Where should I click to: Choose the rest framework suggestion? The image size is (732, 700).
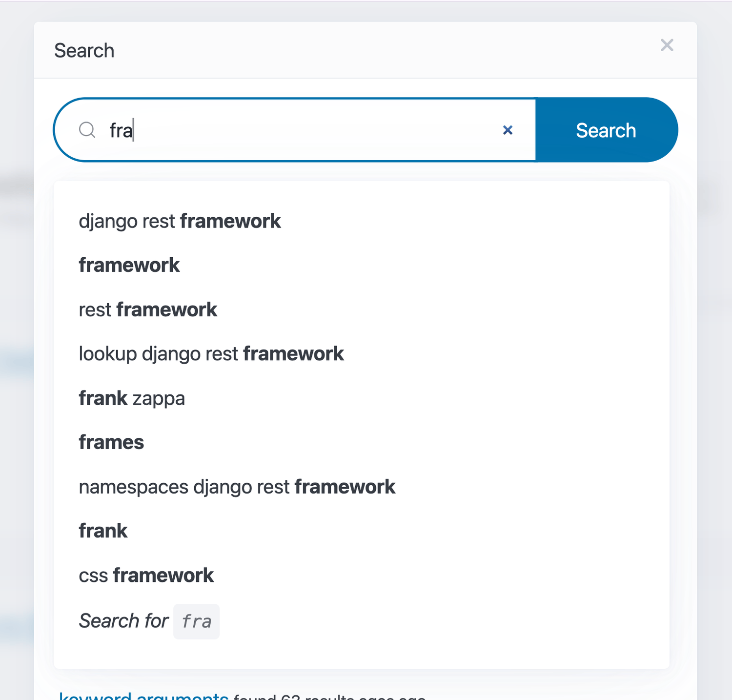tap(147, 309)
